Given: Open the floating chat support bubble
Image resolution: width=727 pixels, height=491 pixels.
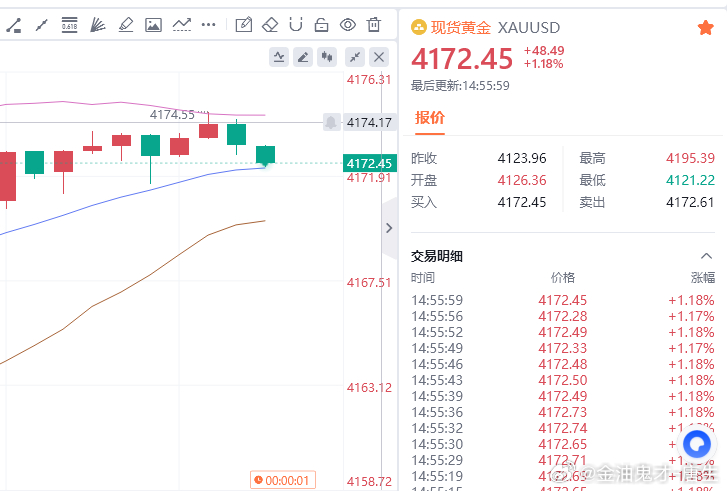Looking at the screenshot, I should coord(697,444).
